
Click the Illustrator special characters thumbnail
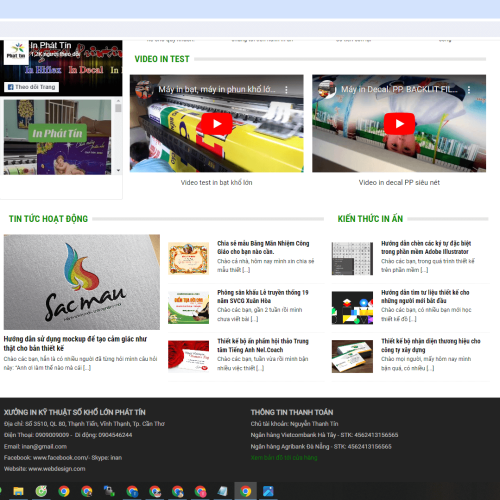click(x=352, y=258)
